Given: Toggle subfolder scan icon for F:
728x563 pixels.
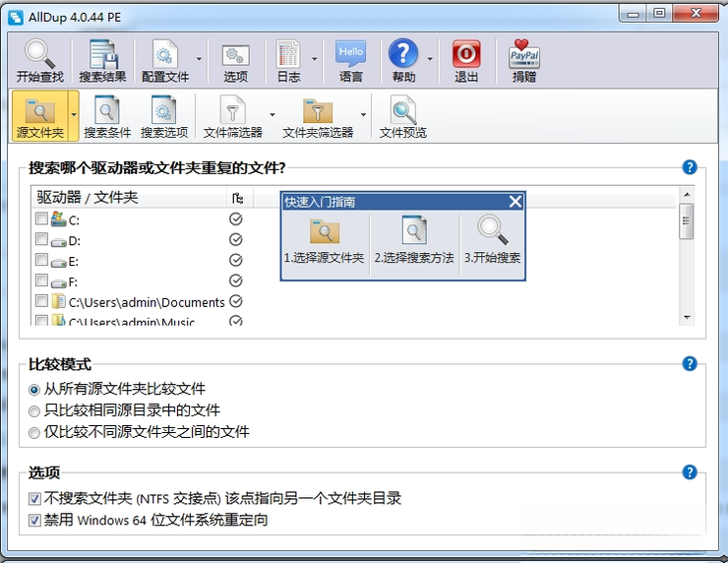Looking at the screenshot, I should point(236,281).
